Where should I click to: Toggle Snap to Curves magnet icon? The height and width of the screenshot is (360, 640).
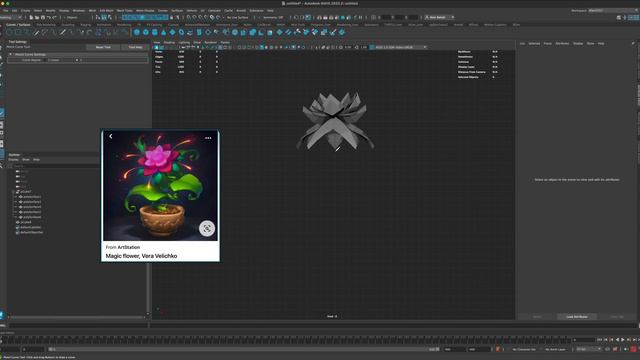pyautogui.click(x=194, y=18)
